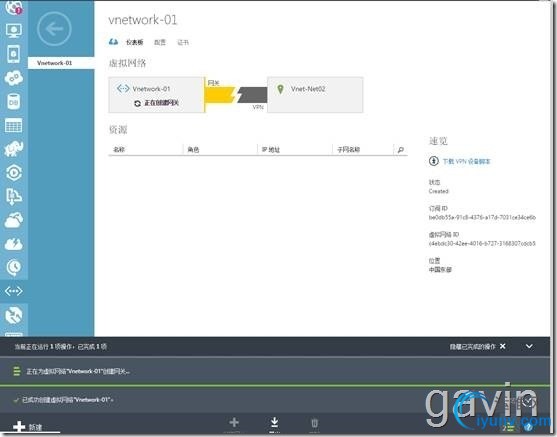Select Vnetwork-01 in the left list

[x=61, y=63]
